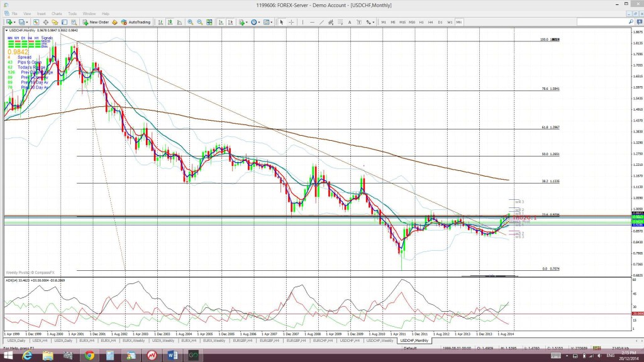Open the Data Window icon
Screen dimensions: 644x362
(45, 22)
